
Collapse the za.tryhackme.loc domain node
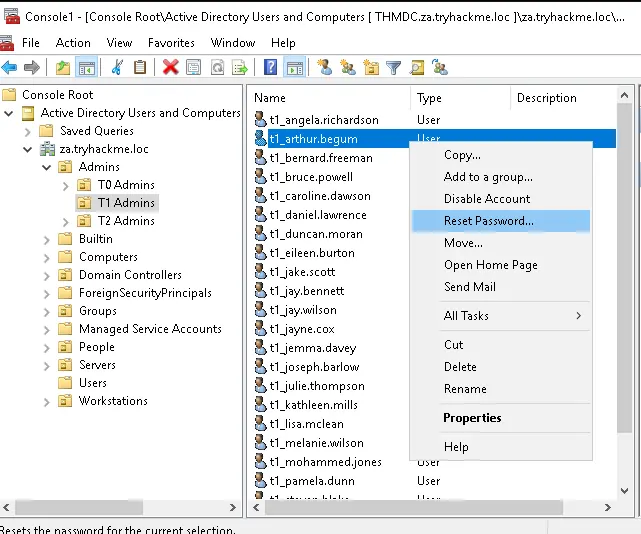coord(27,149)
